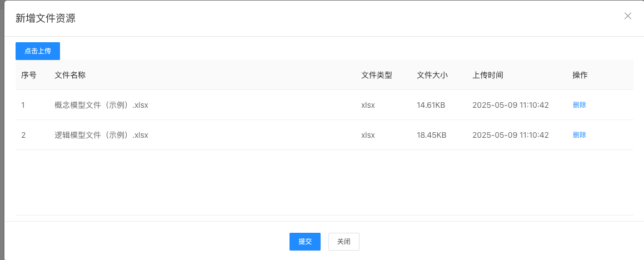Click the 文件大小 column header
Viewport: 644px width, 260px height.
click(x=432, y=75)
